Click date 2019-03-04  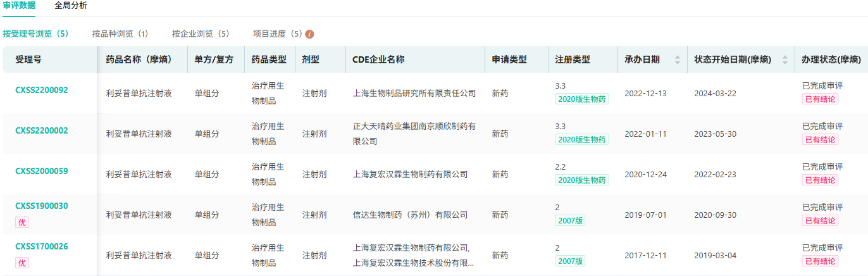click(x=715, y=255)
